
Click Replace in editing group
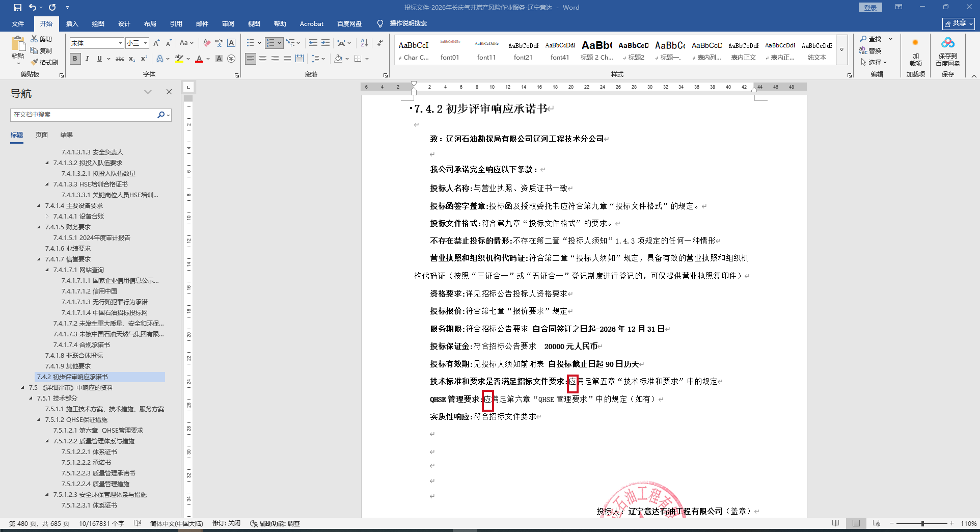click(870, 50)
